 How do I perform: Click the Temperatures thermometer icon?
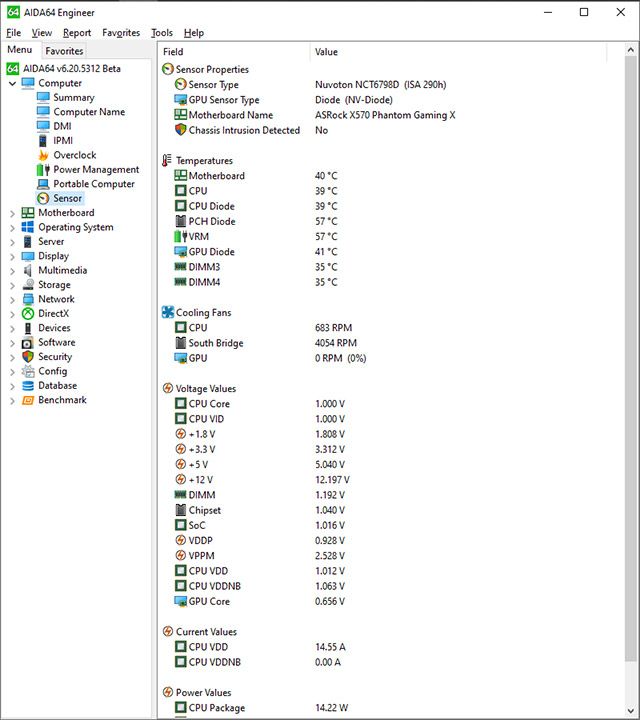click(167, 160)
